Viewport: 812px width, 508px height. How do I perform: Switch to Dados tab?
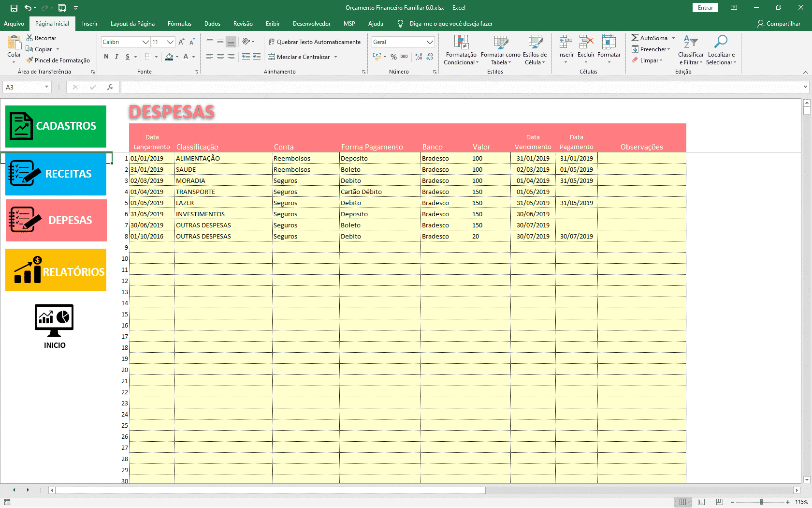point(212,24)
